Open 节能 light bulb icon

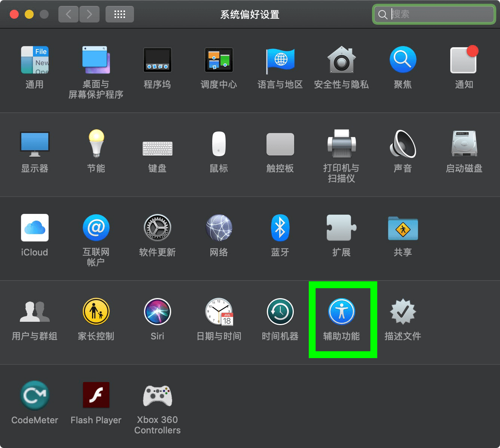(x=96, y=144)
